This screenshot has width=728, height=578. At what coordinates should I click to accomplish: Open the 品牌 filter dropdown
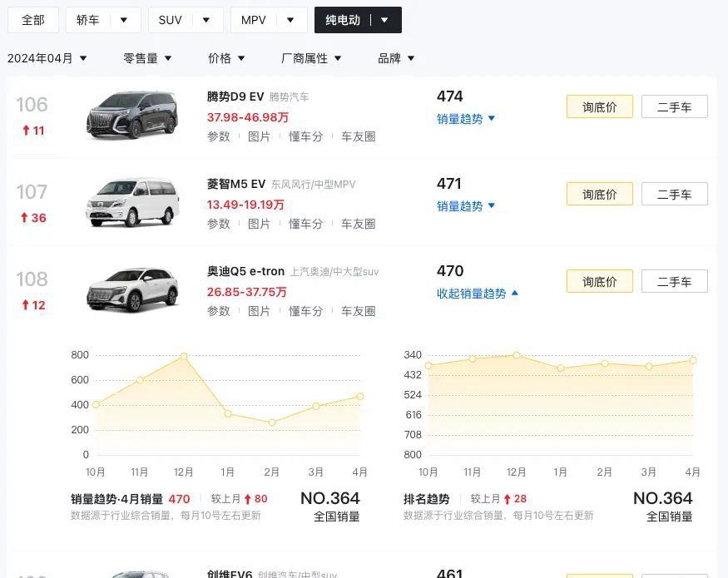396,58
